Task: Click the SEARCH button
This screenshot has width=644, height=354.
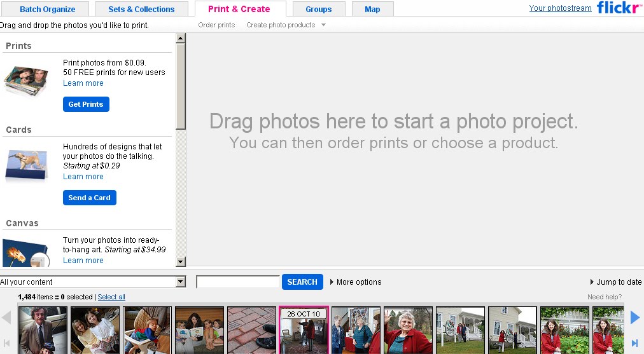Action: point(302,282)
